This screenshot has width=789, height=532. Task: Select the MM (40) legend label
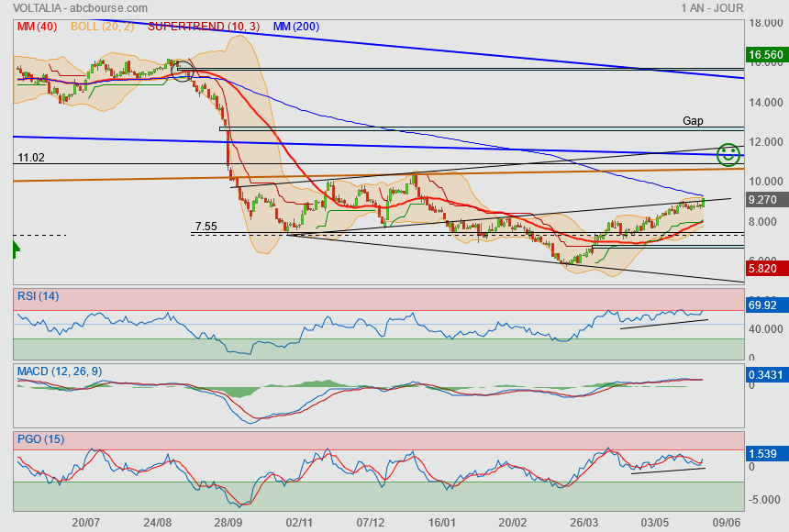coord(38,27)
